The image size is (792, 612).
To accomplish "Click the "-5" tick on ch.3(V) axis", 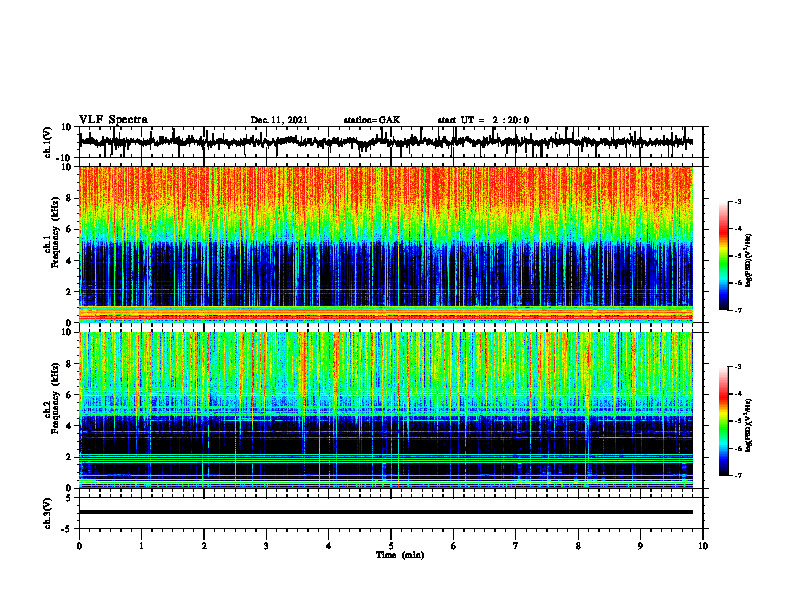I will pyautogui.click(x=68, y=529).
